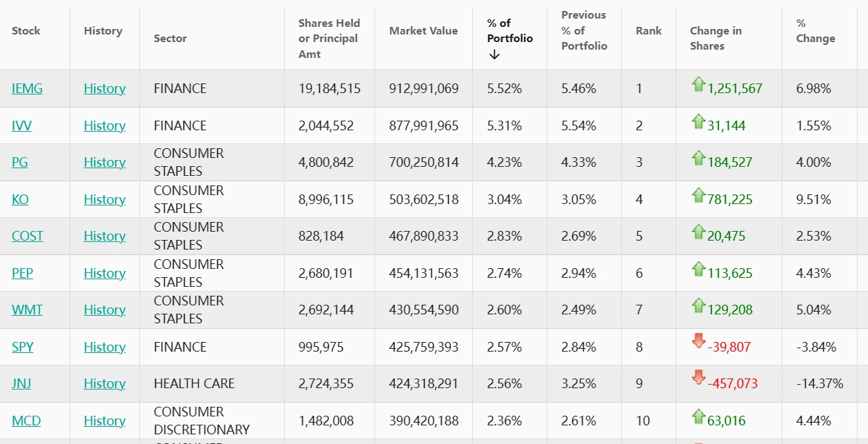Sort table by Market Value column
The image size is (868, 444).
(423, 31)
